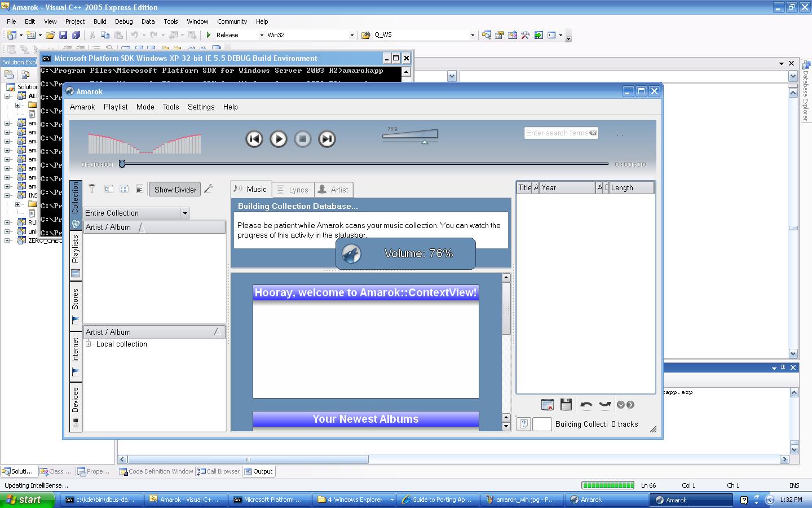The width and height of the screenshot is (812, 508).
Task: Click Open File icon in Visual C++ toolbar
Action: pyautogui.click(x=50, y=35)
